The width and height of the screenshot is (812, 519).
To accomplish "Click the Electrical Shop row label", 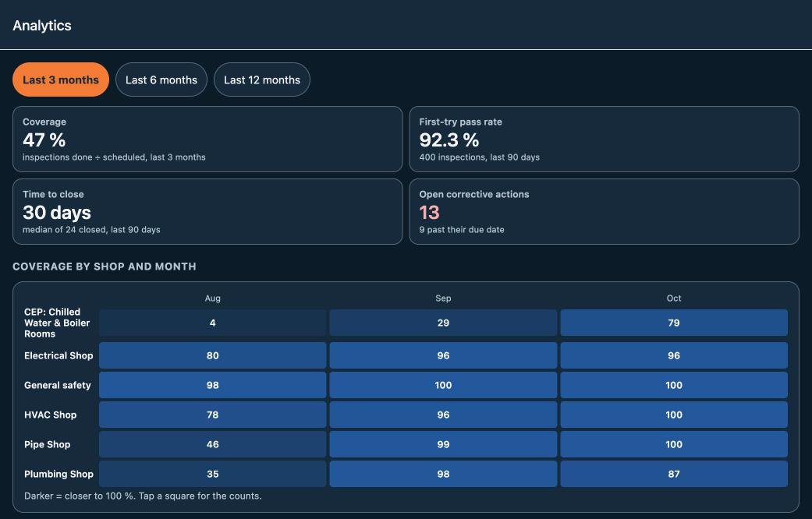I will coord(59,355).
